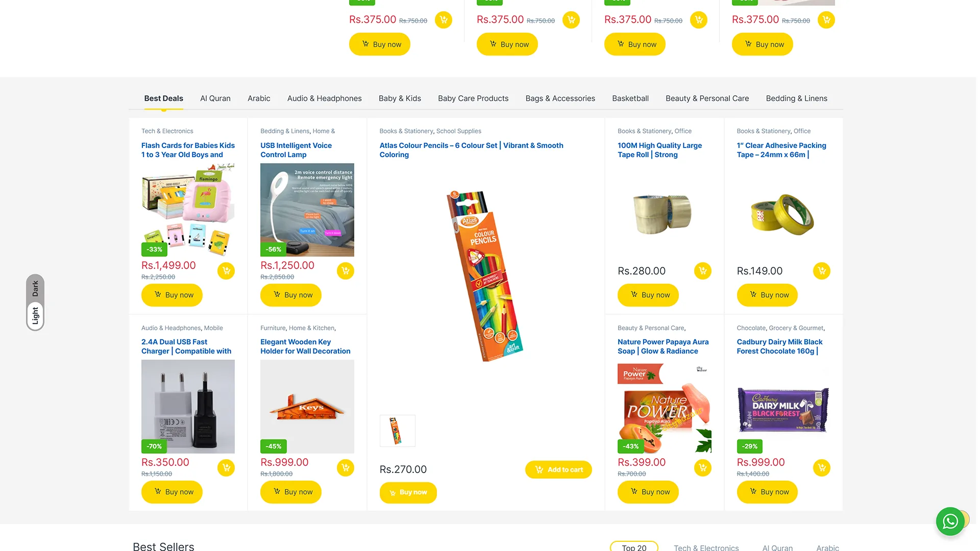The height and width of the screenshot is (551, 980).
Task: Click cart icon for 1" Clear Adhesive Tape
Action: pyautogui.click(x=822, y=271)
